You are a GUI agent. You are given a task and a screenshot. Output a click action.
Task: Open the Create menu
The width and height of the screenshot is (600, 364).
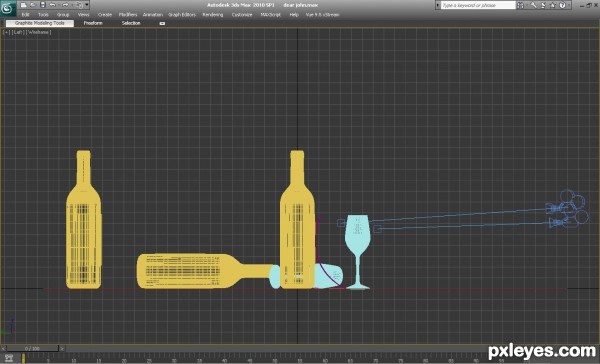[x=104, y=15]
